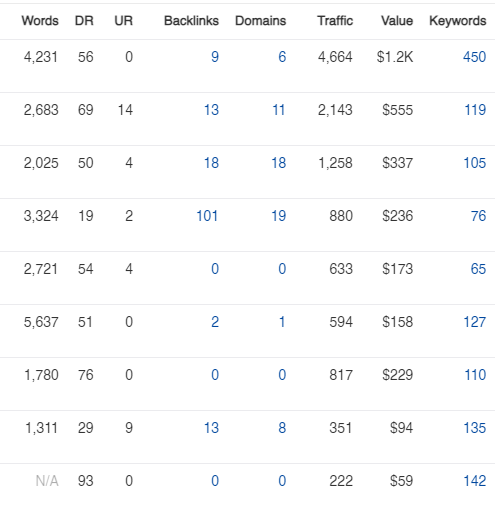Click the 119 keywords value
The height and width of the screenshot is (509, 495).
475,110
